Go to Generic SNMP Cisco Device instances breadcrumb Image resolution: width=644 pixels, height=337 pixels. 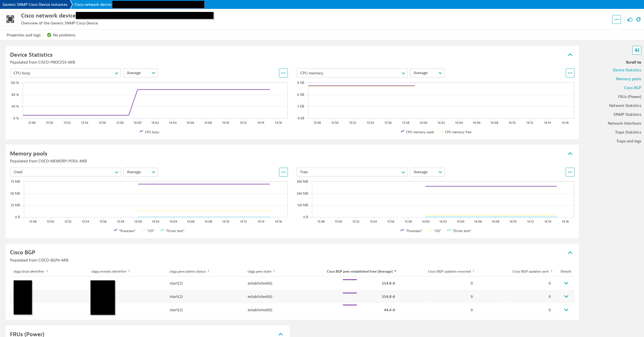point(35,4)
